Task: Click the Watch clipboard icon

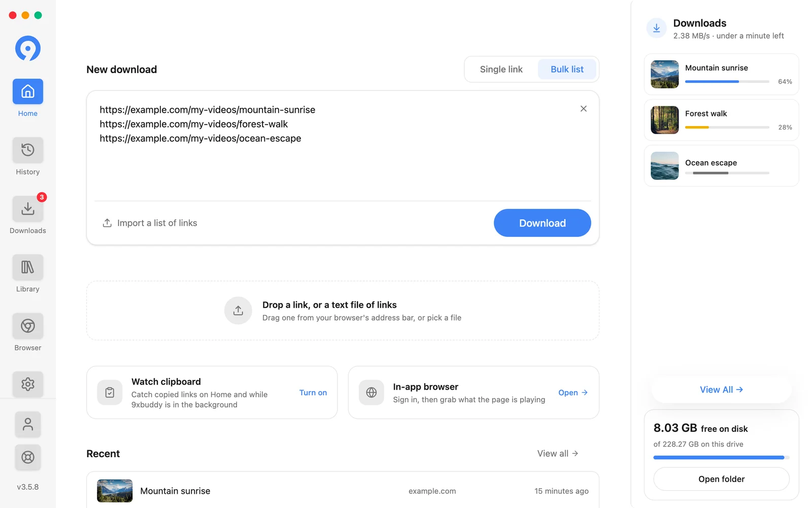Action: [x=110, y=393]
